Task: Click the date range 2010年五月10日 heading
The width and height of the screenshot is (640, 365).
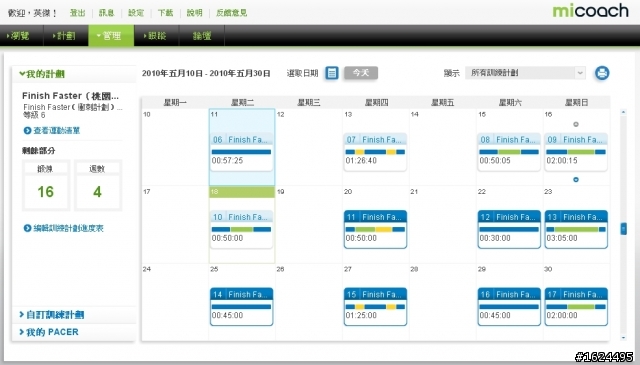Action: point(206,73)
